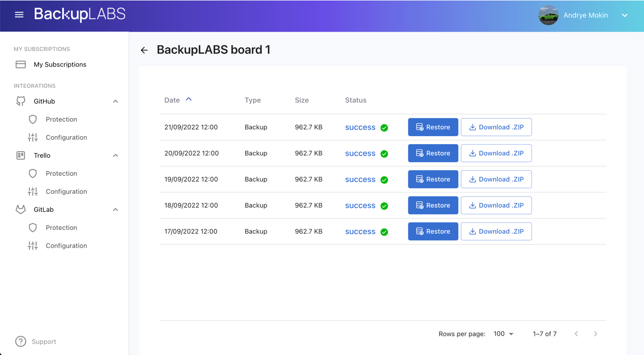Click the My Subscriptions card icon
The image size is (644, 355).
pyautogui.click(x=20, y=64)
